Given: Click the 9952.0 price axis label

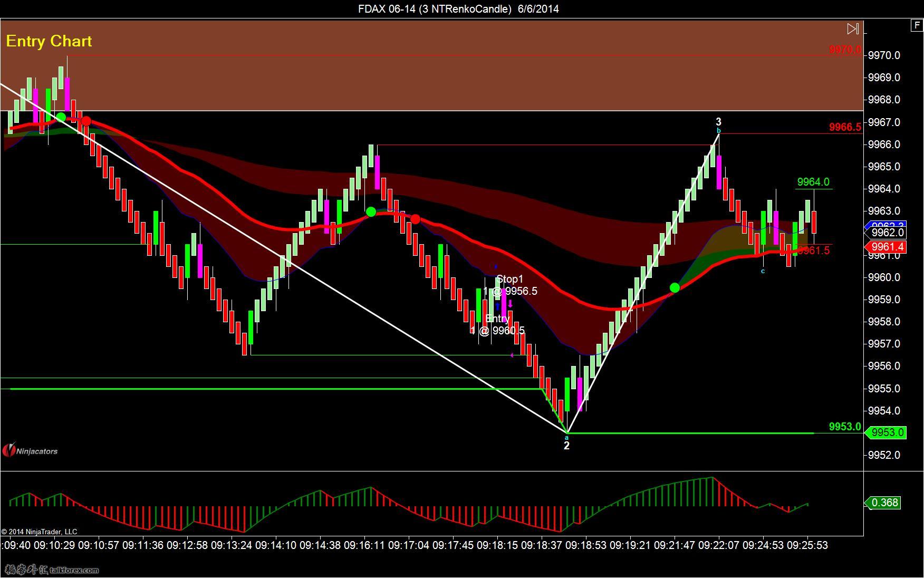Looking at the screenshot, I should tap(884, 455).
